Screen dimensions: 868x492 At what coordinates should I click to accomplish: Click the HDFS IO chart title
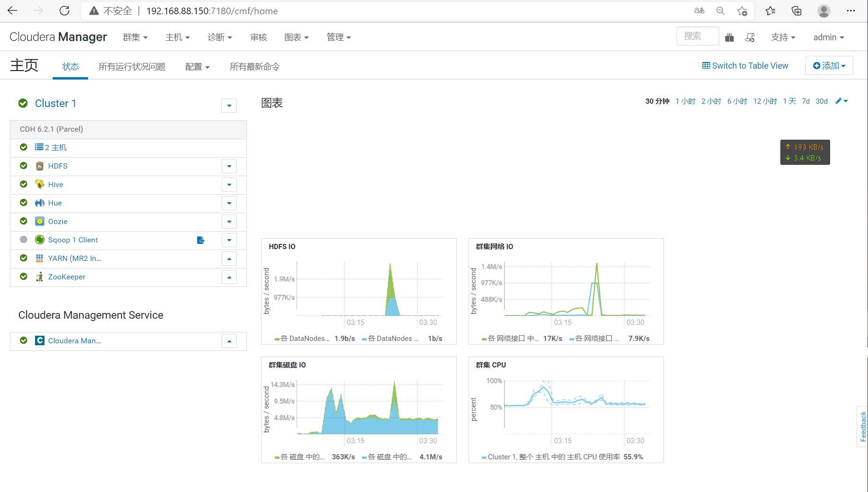coord(282,246)
